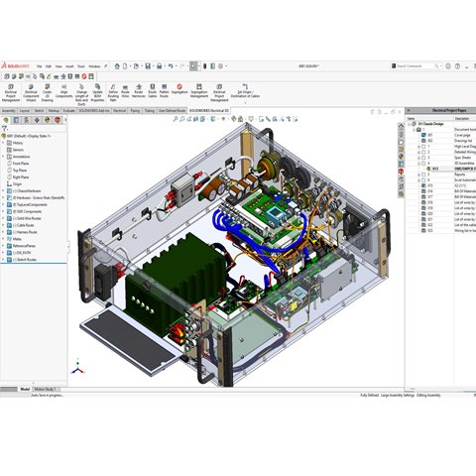Click Update BOM Properties

pyautogui.click(x=97, y=92)
